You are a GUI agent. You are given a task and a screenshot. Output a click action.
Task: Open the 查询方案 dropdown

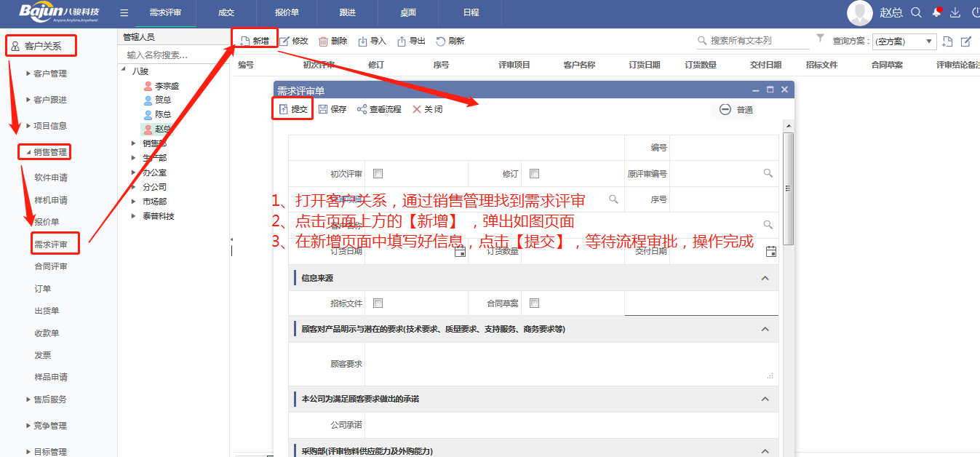tap(904, 41)
